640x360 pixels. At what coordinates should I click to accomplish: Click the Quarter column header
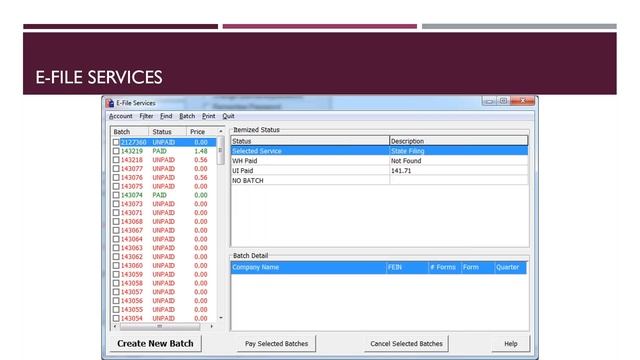click(x=510, y=267)
